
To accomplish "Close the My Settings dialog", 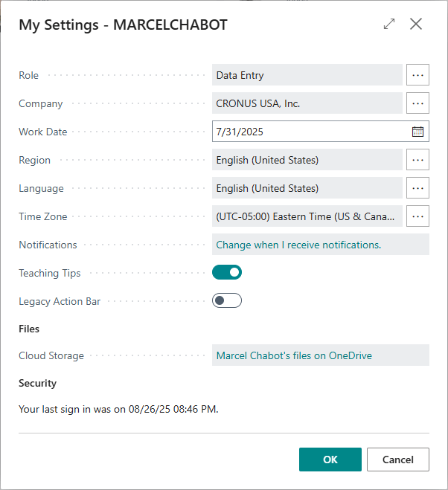I will point(416,24).
